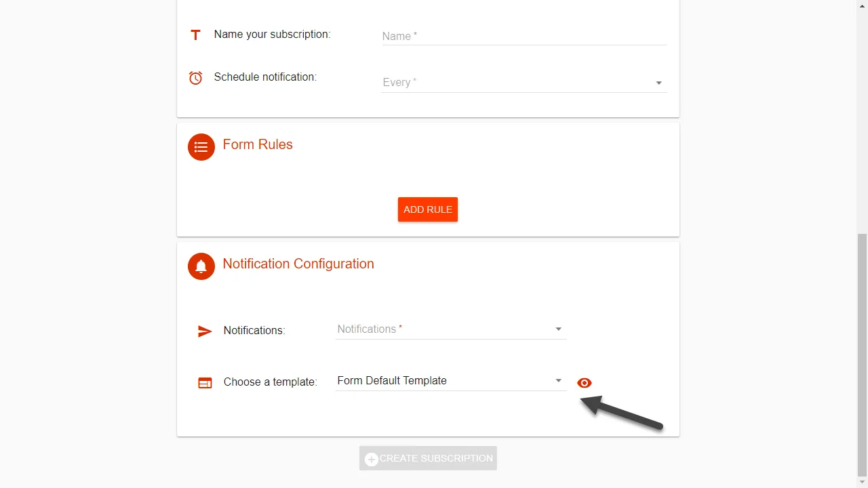
Task: Click the Notification Configuration heading
Action: coord(298,264)
